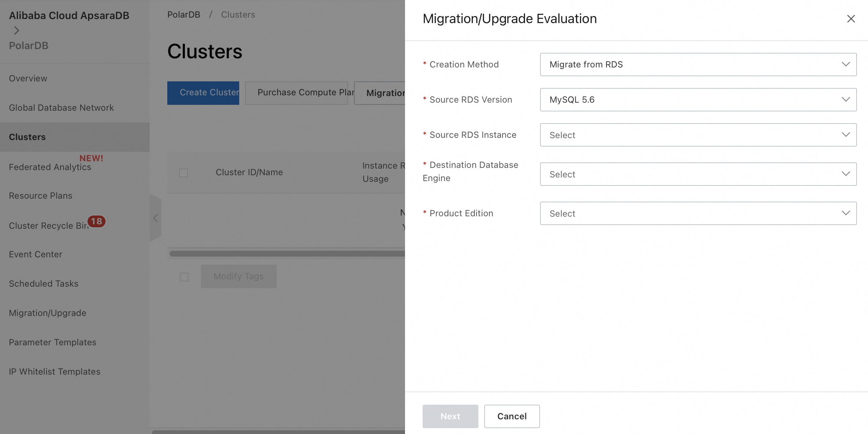Image resolution: width=868 pixels, height=434 pixels.
Task: Open the Creation Method dropdown arrow
Action: 846,65
